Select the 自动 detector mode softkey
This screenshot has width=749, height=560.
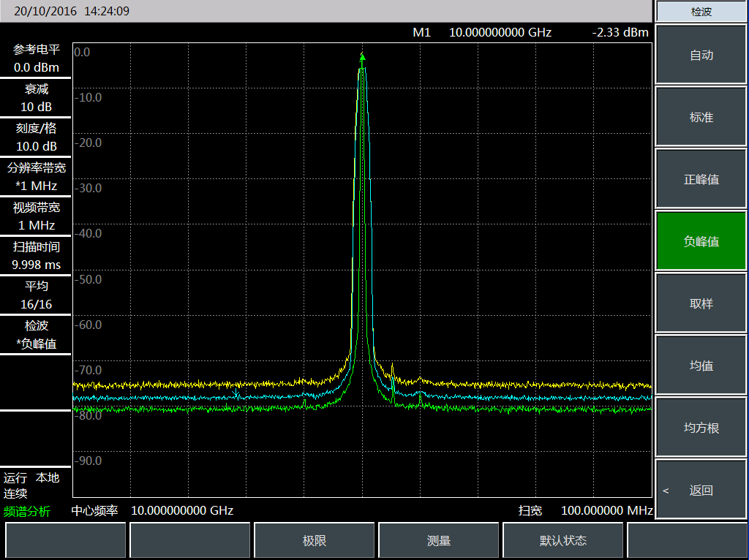click(x=701, y=56)
